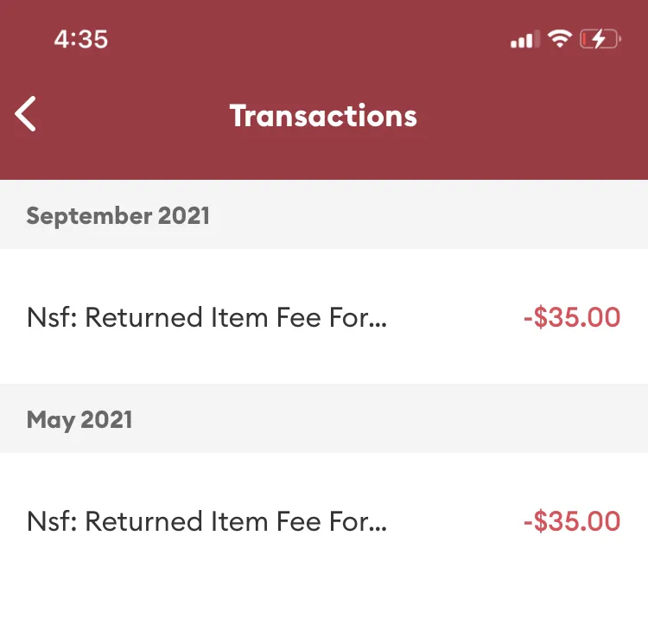
Task: Tap the low battery charging icon
Action: click(x=600, y=39)
